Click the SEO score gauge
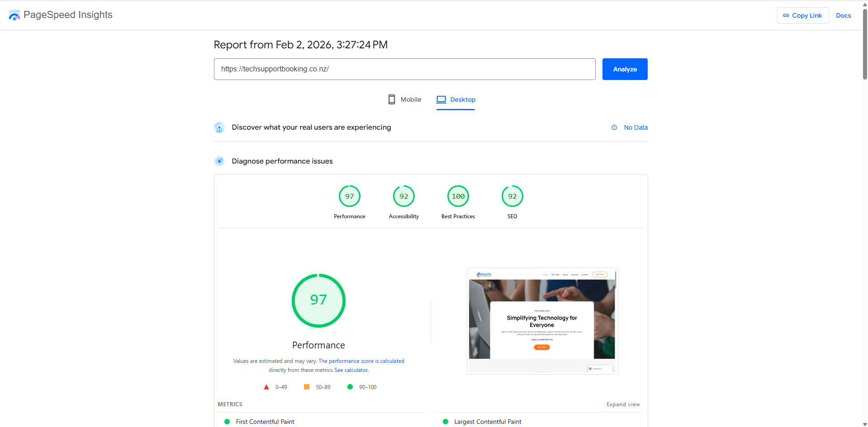The height and width of the screenshot is (427, 868). coord(512,197)
